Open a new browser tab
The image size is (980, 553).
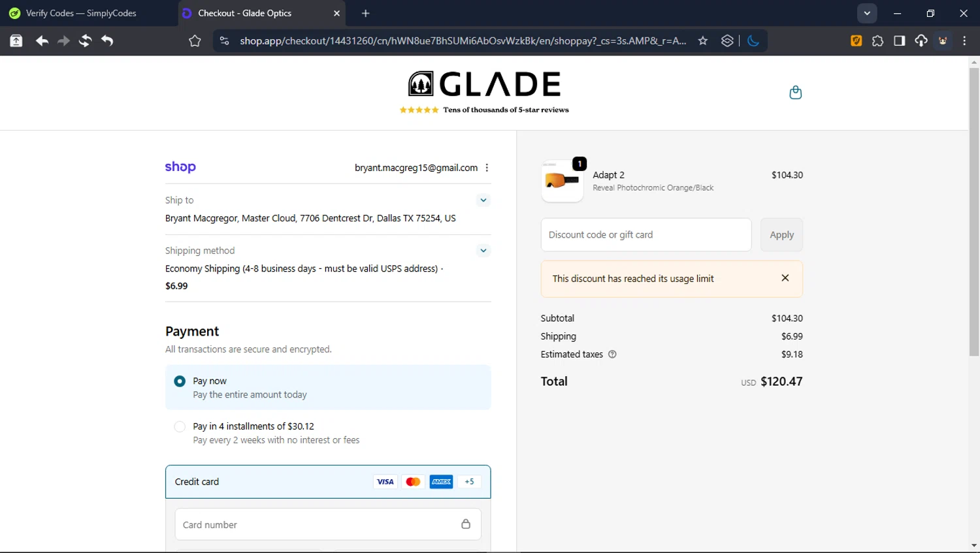(x=365, y=13)
